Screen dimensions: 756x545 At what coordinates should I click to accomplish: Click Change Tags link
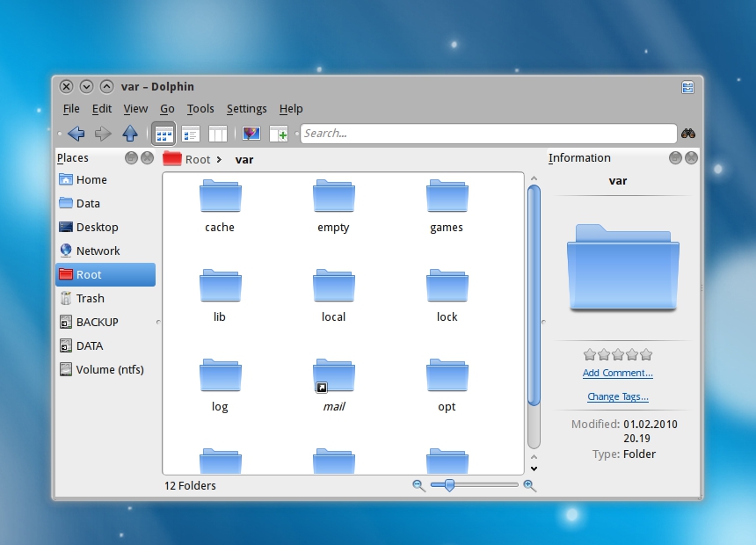coord(618,397)
